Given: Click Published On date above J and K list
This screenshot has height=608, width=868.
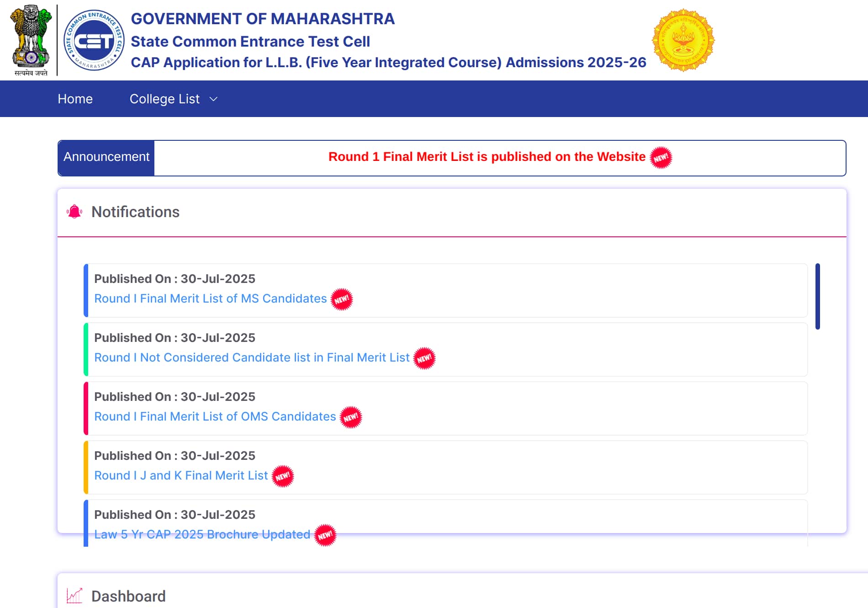Looking at the screenshot, I should (x=175, y=456).
